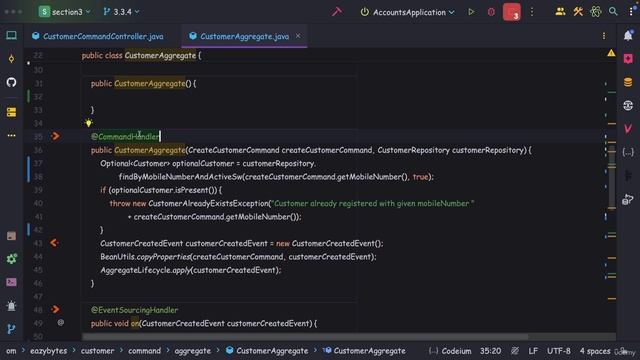This screenshot has width=640, height=360.
Task: Click line number 40 in gutter
Action: click(x=38, y=203)
